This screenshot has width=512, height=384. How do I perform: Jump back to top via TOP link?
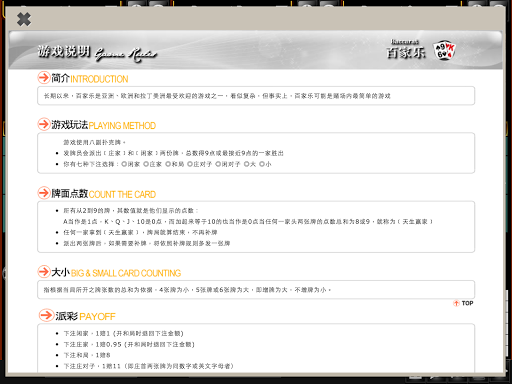click(467, 303)
